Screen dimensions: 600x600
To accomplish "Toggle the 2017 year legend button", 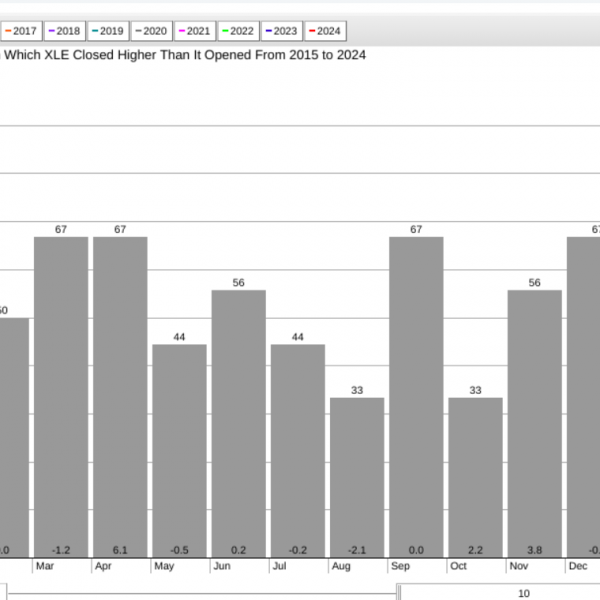I will [21, 31].
